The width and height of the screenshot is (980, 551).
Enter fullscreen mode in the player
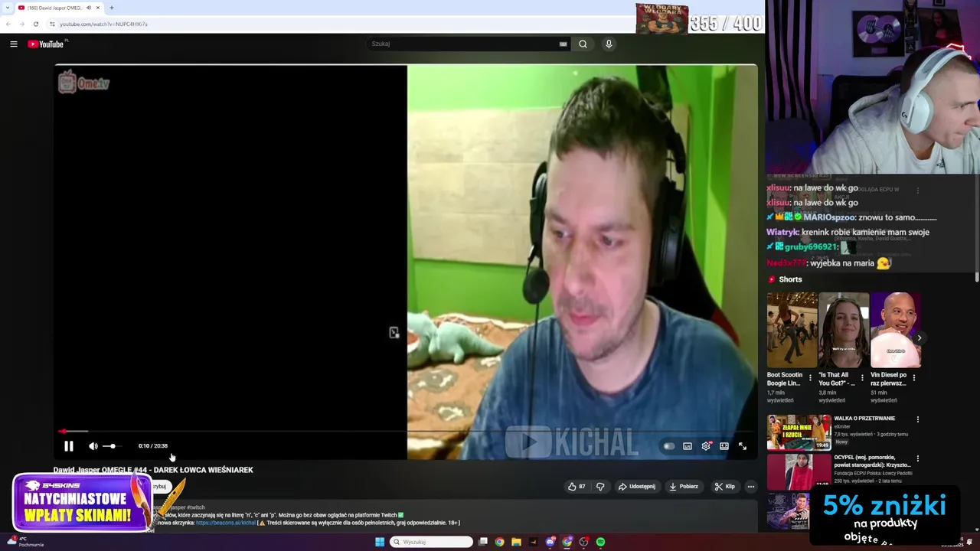pos(743,446)
